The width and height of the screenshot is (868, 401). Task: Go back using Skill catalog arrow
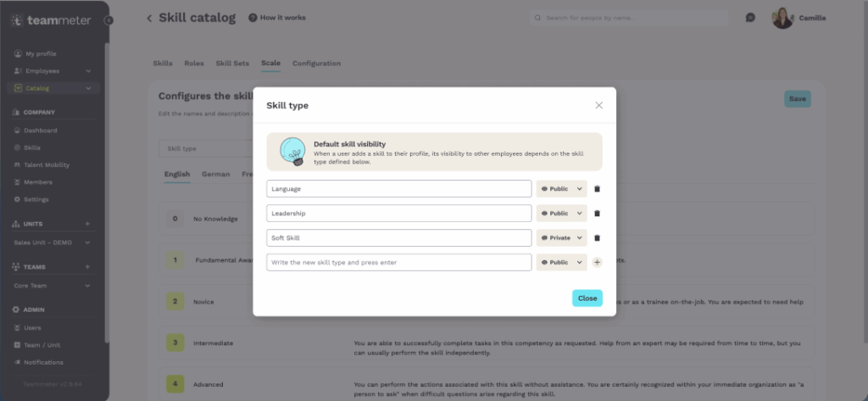[x=150, y=18]
